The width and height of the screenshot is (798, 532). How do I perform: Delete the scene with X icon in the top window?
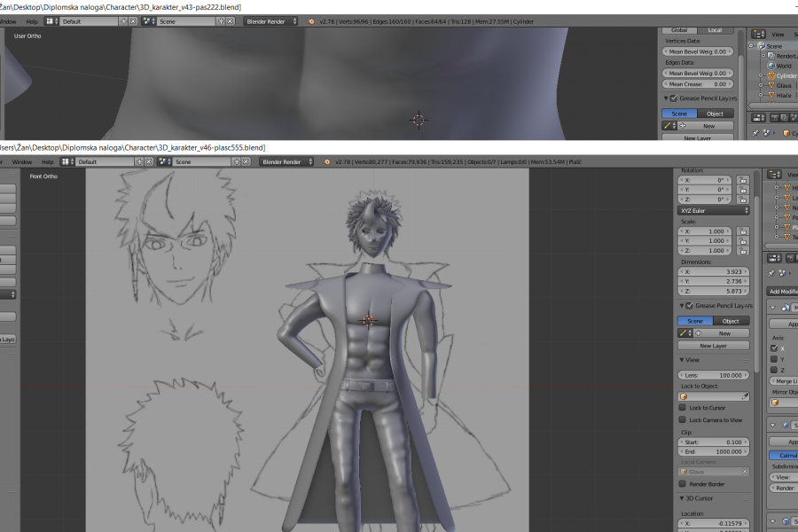tap(230, 21)
